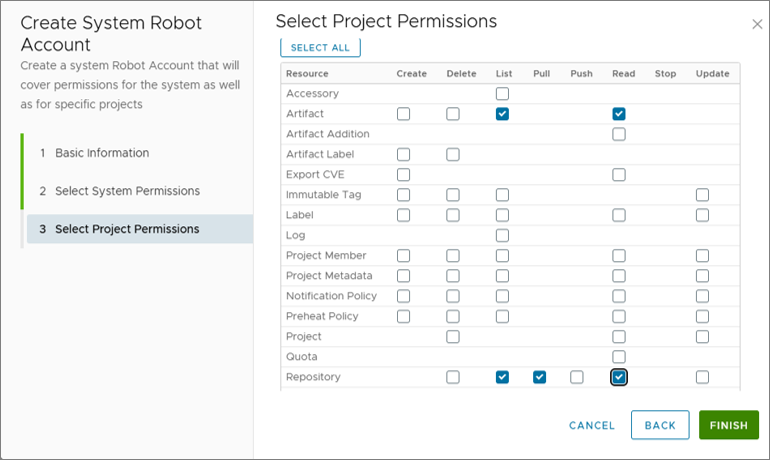The width and height of the screenshot is (770, 460).
Task: Enable Project Delete permission
Action: tap(453, 337)
